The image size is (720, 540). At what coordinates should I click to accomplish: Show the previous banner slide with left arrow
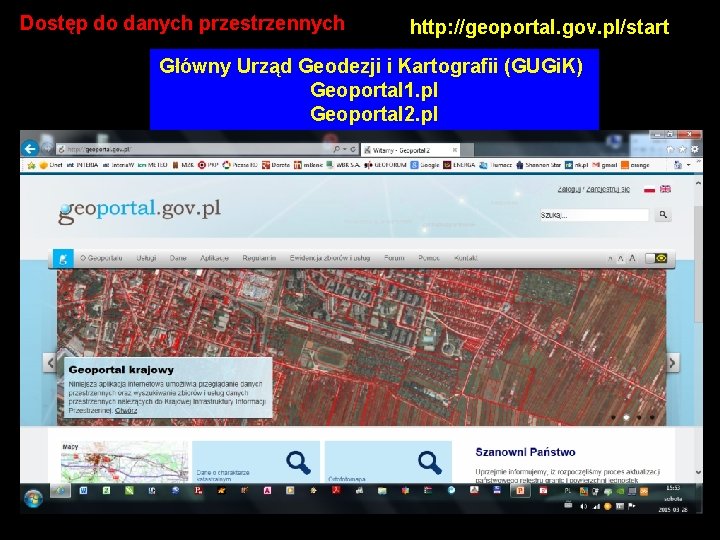(50, 363)
